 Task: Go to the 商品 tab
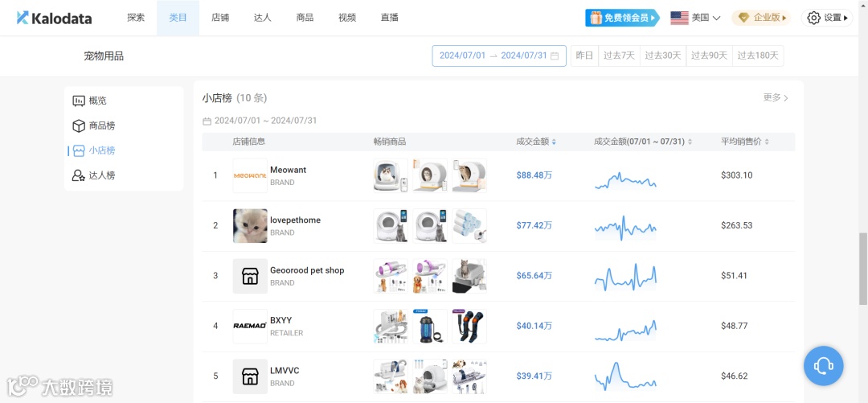pos(305,18)
